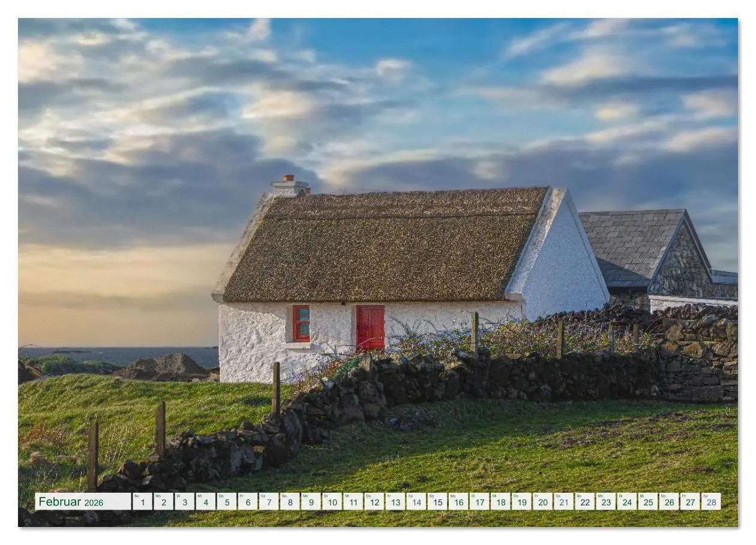Click day 5 in the calendar strip
756x545 pixels.
pos(226,502)
